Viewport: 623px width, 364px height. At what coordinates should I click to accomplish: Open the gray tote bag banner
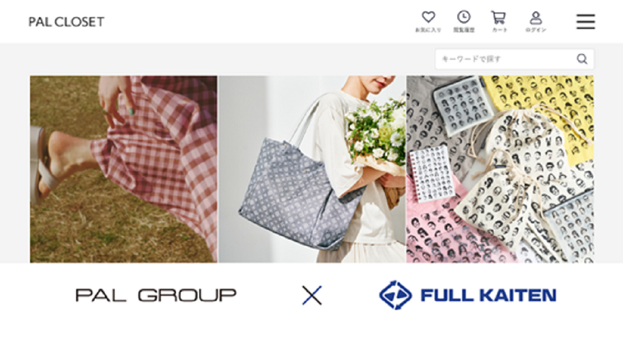[312, 169]
